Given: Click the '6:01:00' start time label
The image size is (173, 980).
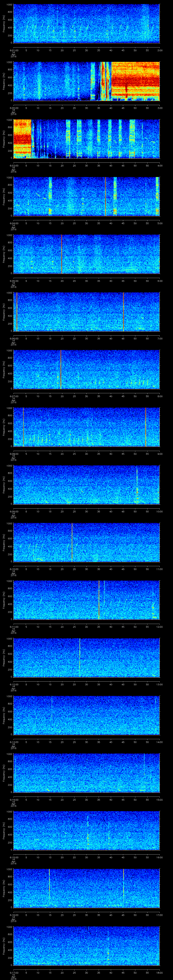Looking at the screenshot, I should coord(14,50).
